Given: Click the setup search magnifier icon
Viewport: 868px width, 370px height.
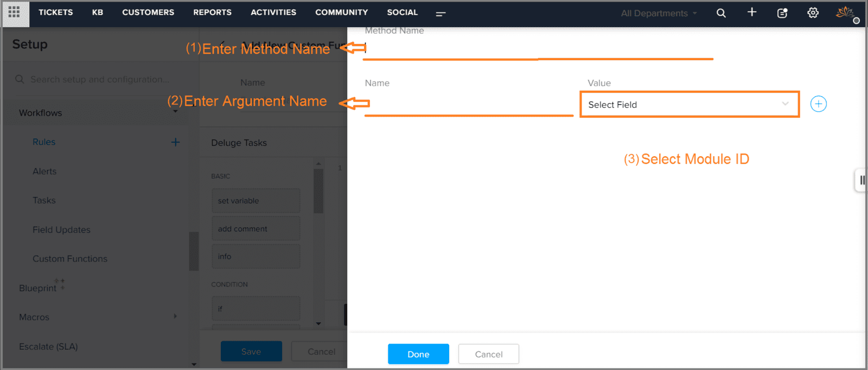Looking at the screenshot, I should point(20,79).
